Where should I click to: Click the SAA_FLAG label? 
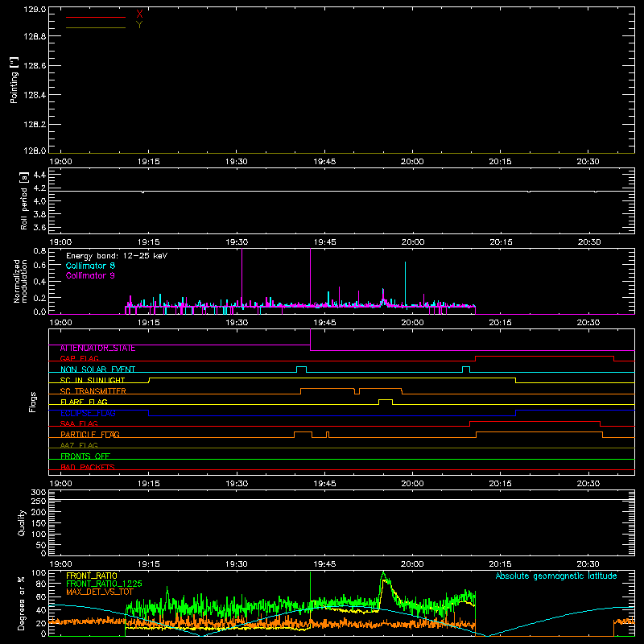click(x=79, y=424)
